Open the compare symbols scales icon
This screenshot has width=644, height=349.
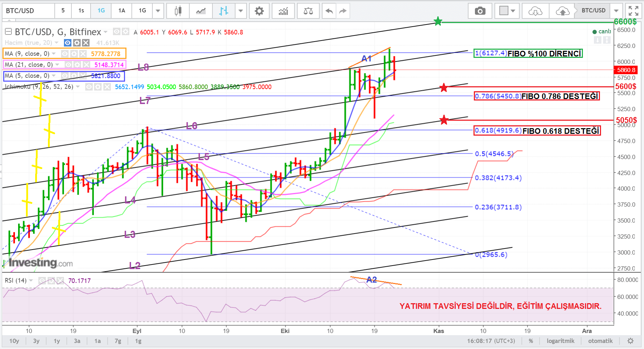[308, 11]
